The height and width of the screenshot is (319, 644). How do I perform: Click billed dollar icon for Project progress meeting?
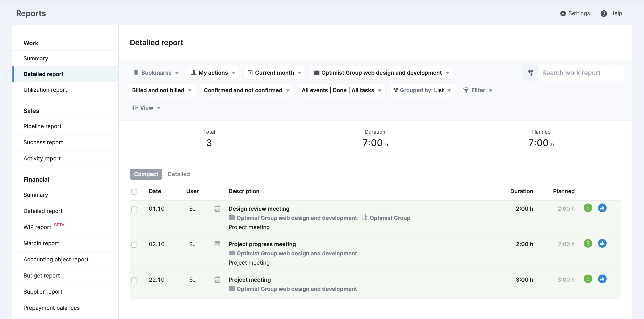point(588,243)
